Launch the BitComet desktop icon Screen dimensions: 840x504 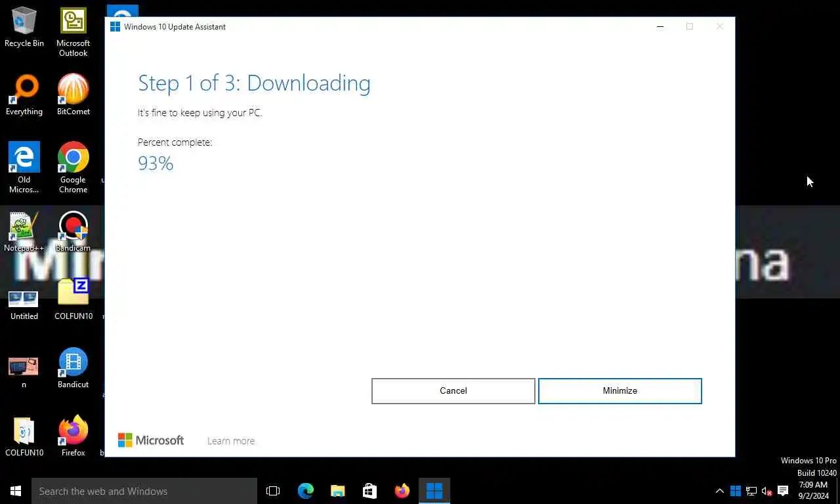coord(73,95)
